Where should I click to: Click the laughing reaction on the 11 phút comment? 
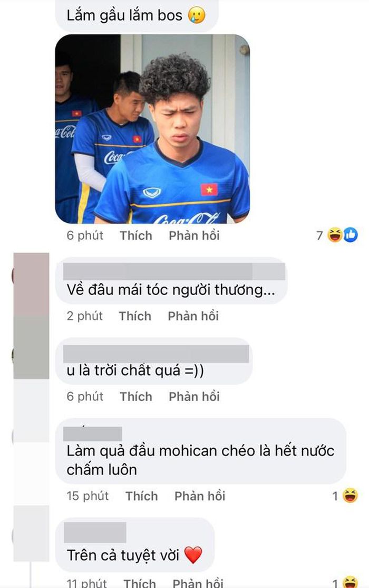[x=350, y=582]
